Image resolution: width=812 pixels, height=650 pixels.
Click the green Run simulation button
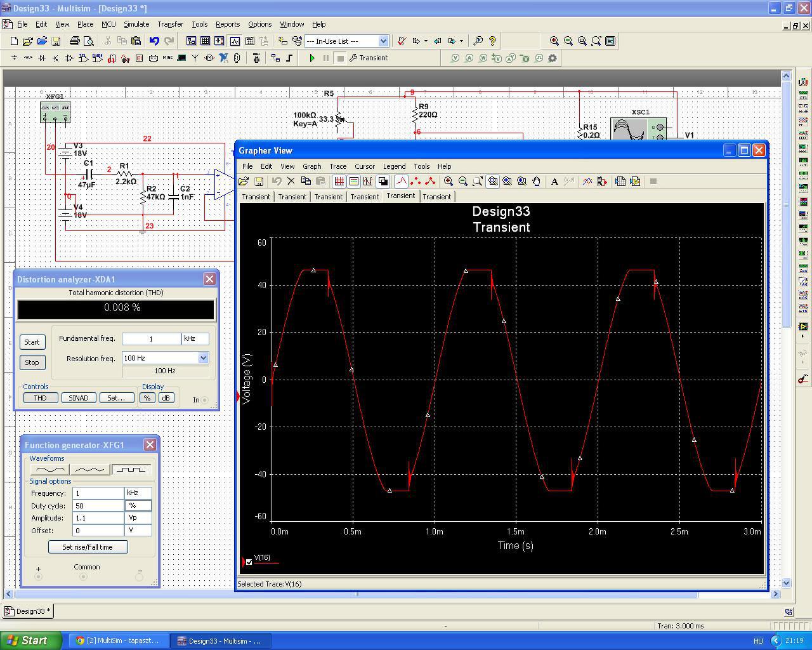point(311,58)
